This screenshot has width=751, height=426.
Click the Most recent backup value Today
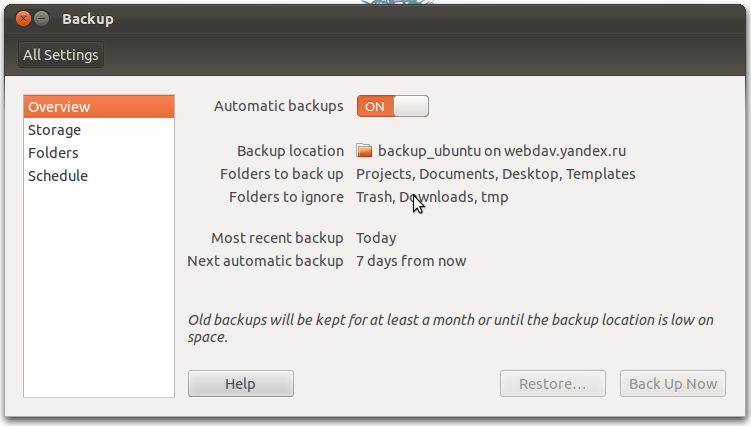(376, 238)
